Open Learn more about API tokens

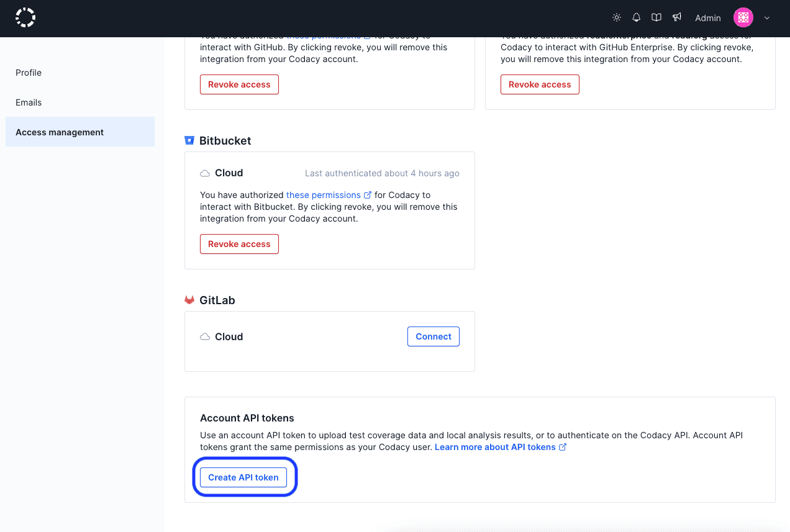[x=496, y=446]
